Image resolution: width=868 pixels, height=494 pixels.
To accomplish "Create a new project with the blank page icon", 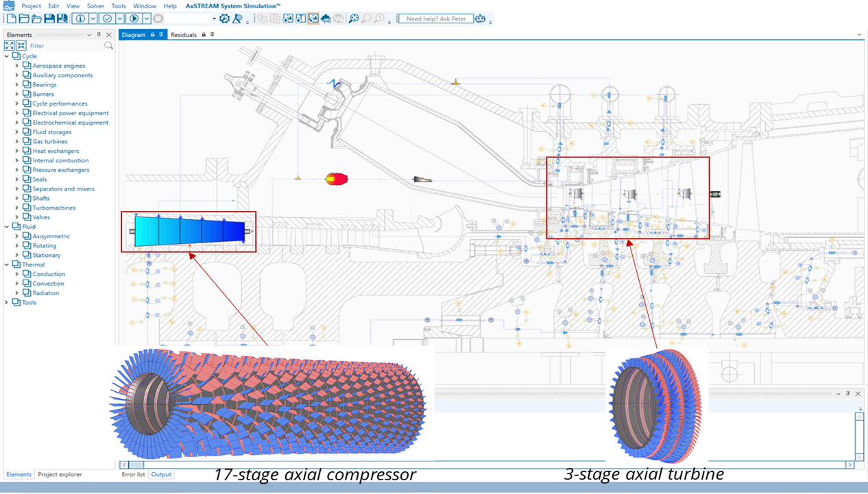I will point(12,18).
